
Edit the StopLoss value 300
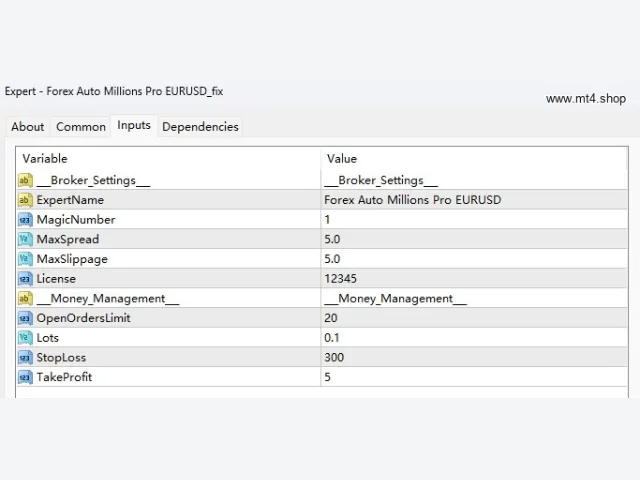[474, 358]
